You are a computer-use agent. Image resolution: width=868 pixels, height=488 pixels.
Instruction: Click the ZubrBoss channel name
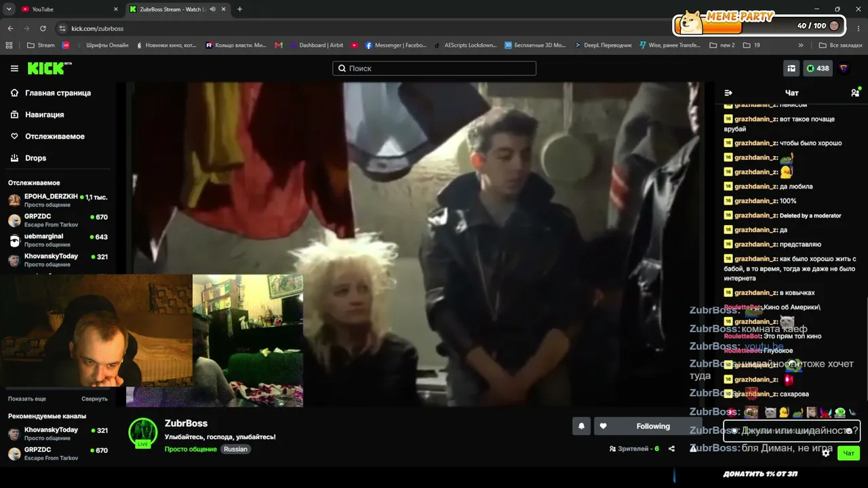point(186,424)
